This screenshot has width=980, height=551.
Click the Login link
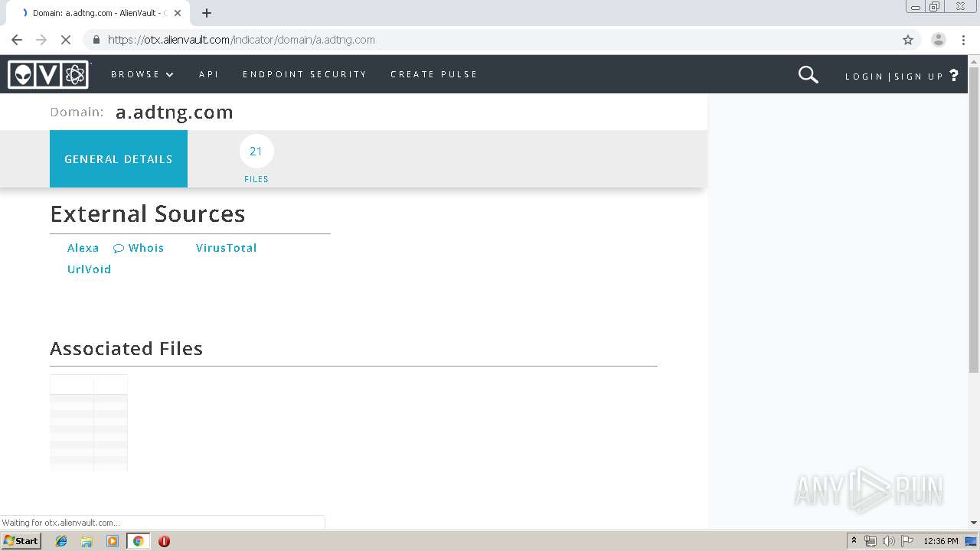coord(864,77)
